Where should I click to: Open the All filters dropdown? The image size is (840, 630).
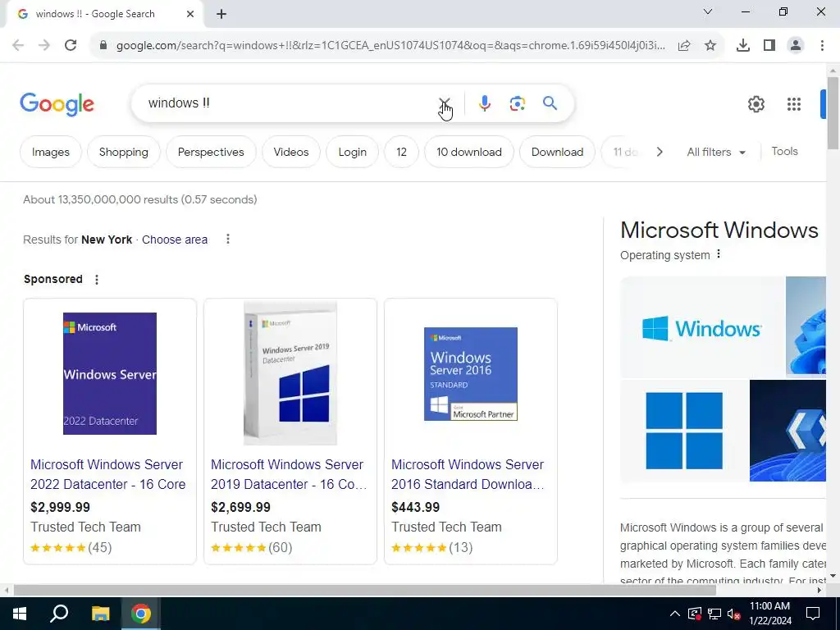[716, 152]
